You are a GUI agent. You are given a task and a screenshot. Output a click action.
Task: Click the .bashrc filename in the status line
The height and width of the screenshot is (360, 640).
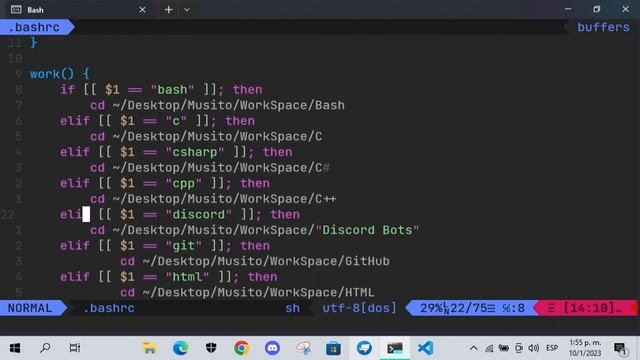(109, 308)
